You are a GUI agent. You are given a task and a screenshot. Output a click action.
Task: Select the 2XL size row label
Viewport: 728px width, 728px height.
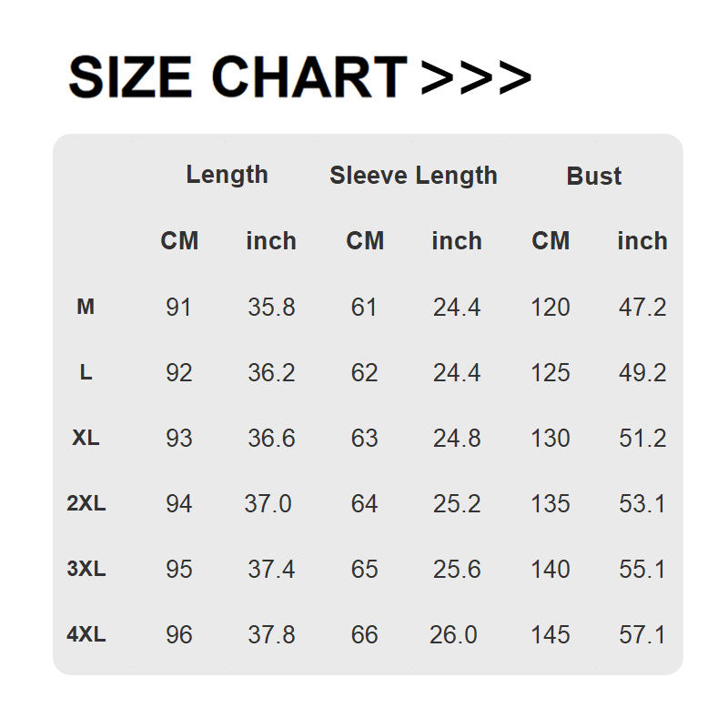point(86,503)
